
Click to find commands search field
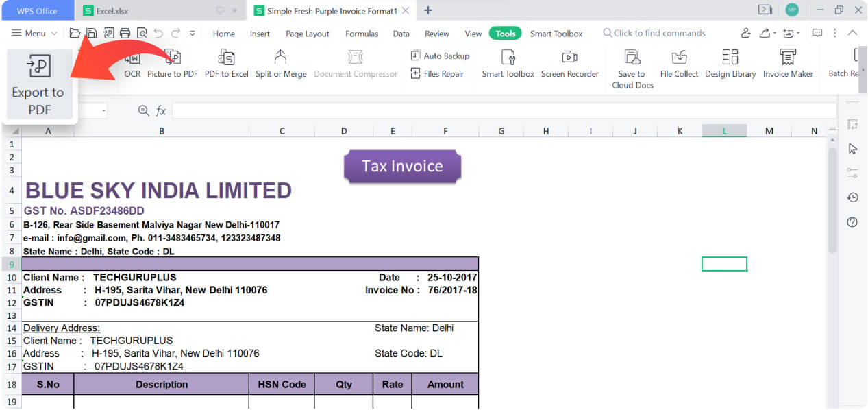click(x=658, y=33)
